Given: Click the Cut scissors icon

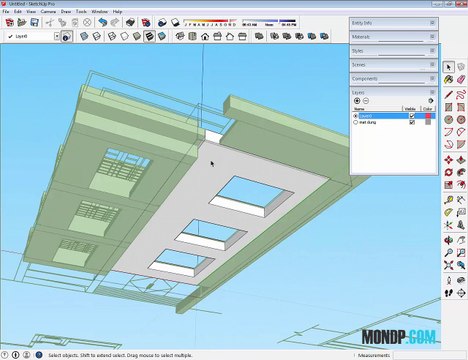Looking at the screenshot, I should (50, 23).
